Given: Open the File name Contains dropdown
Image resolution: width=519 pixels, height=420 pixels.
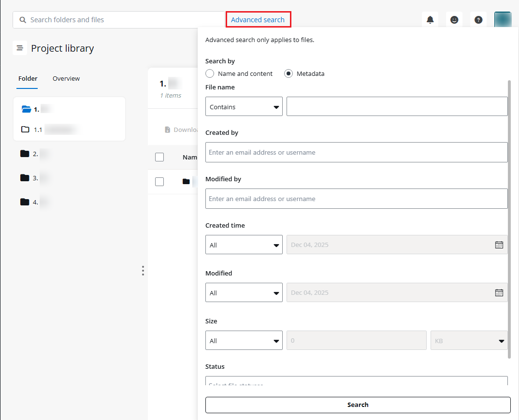Looking at the screenshot, I should pyautogui.click(x=244, y=107).
